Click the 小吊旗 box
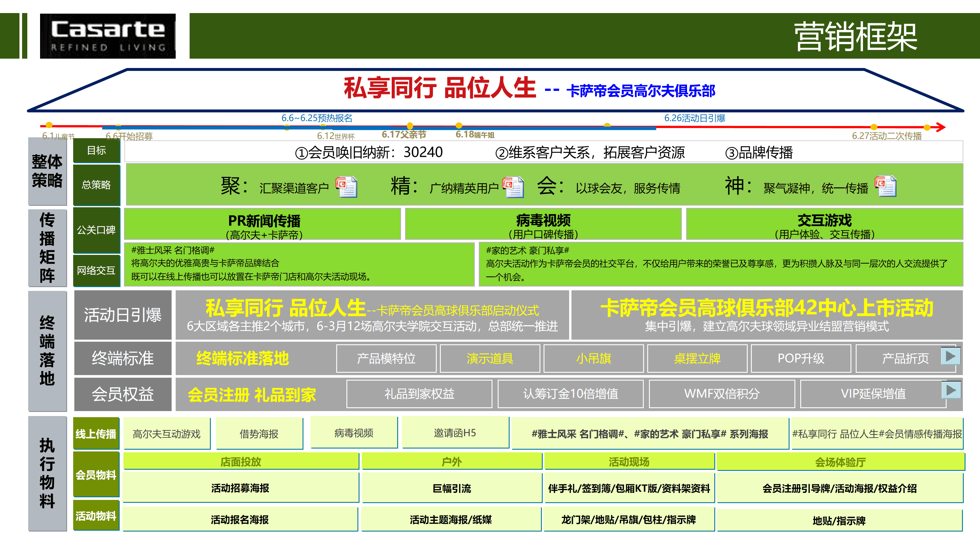Viewport: 980px width, 551px height. click(594, 358)
